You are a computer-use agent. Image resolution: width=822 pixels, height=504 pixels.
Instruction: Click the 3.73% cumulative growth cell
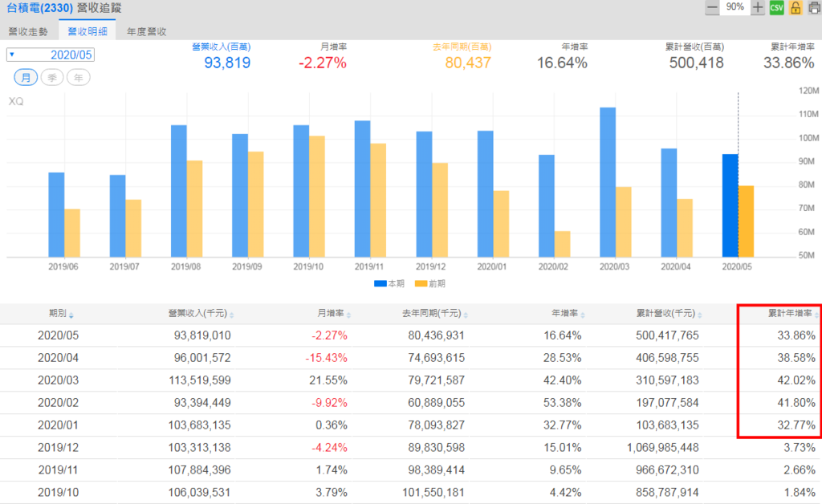click(x=800, y=448)
